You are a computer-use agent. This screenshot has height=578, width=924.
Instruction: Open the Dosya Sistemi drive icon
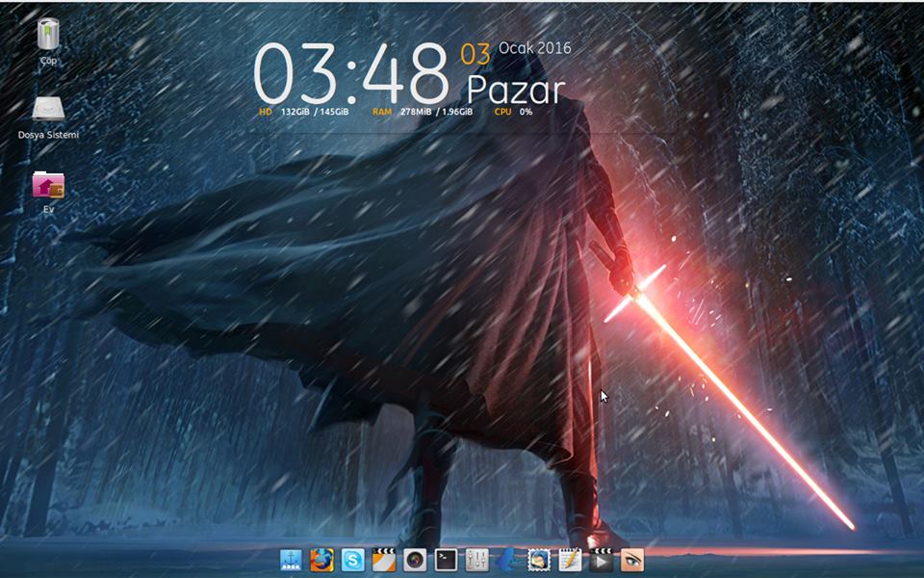48,110
